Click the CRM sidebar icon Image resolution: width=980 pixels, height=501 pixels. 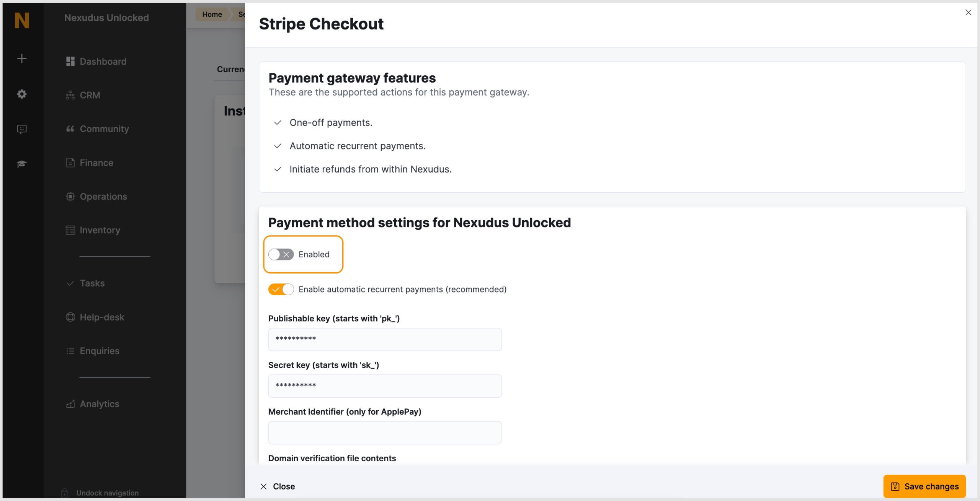click(70, 95)
